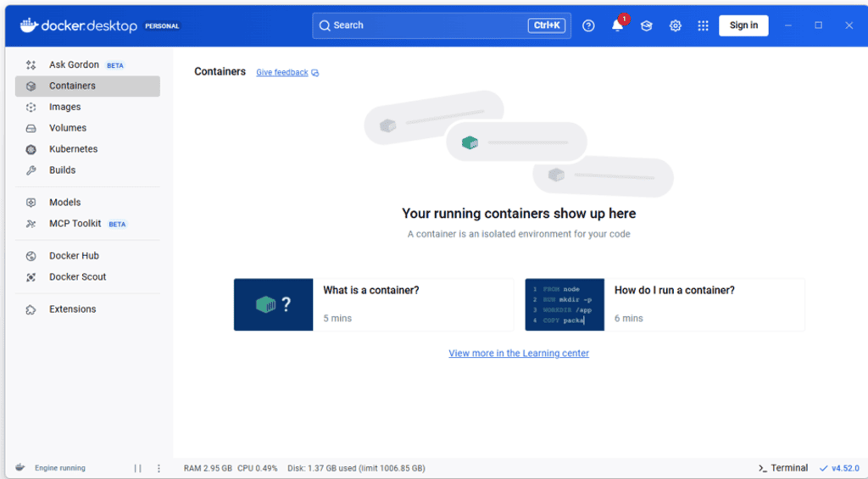Go to Volumes section
This screenshot has width=868, height=479.
87,128
